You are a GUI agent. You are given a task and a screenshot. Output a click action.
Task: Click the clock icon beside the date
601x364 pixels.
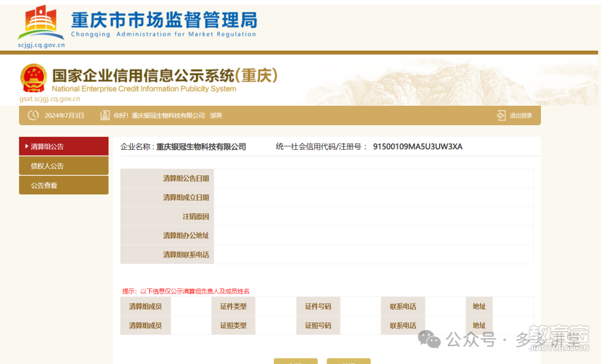(33, 115)
